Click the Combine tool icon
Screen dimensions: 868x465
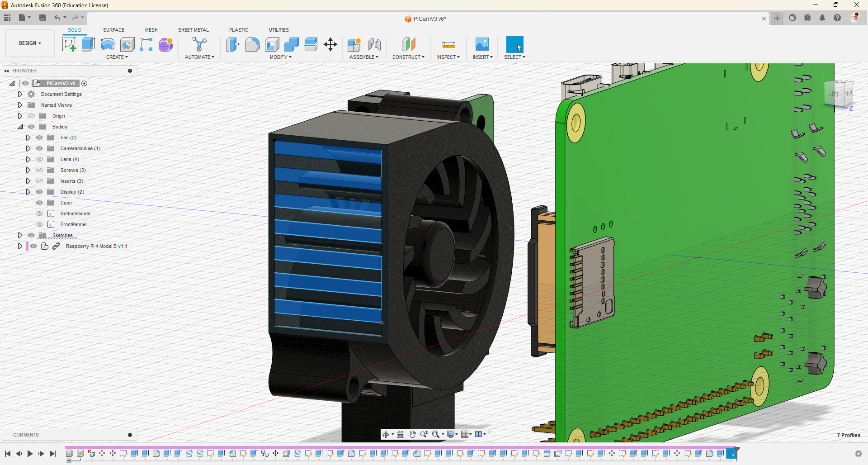291,44
